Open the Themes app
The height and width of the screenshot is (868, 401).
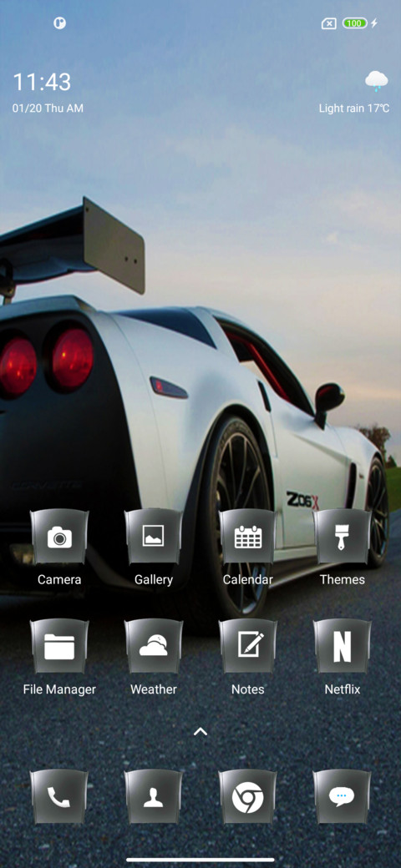click(343, 537)
